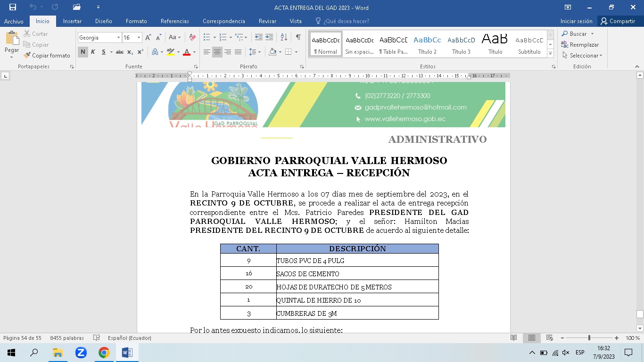Expand the Seleccionar dropdown

(x=583, y=56)
